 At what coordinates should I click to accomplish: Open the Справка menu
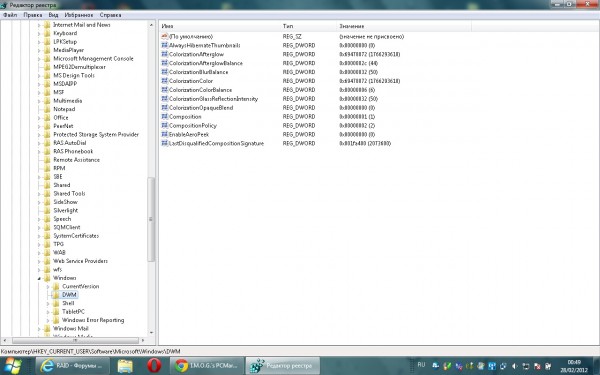click(x=110, y=15)
